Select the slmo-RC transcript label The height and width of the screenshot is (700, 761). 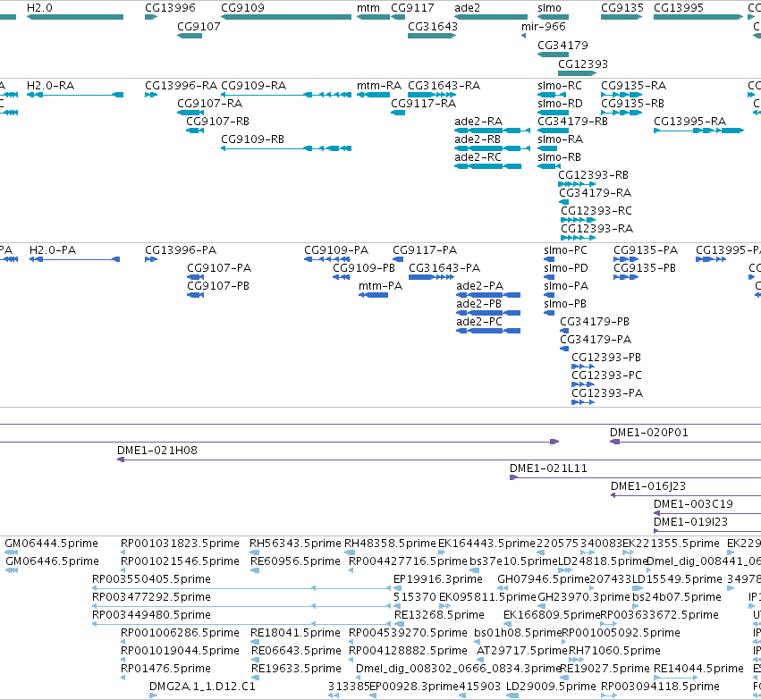(559, 86)
